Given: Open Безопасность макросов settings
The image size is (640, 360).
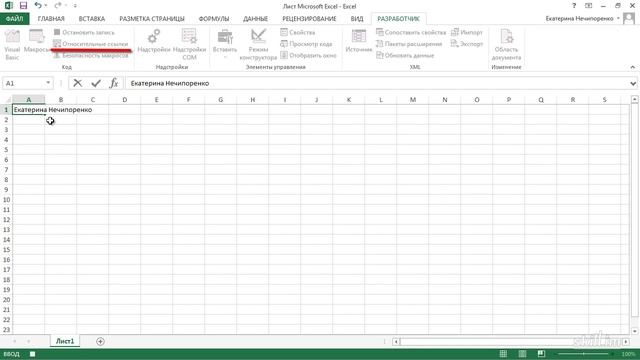Looking at the screenshot, I should click(91, 55).
